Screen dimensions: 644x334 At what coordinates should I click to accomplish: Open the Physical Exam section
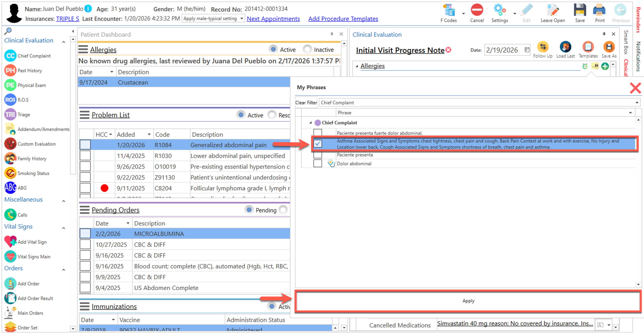(31, 85)
